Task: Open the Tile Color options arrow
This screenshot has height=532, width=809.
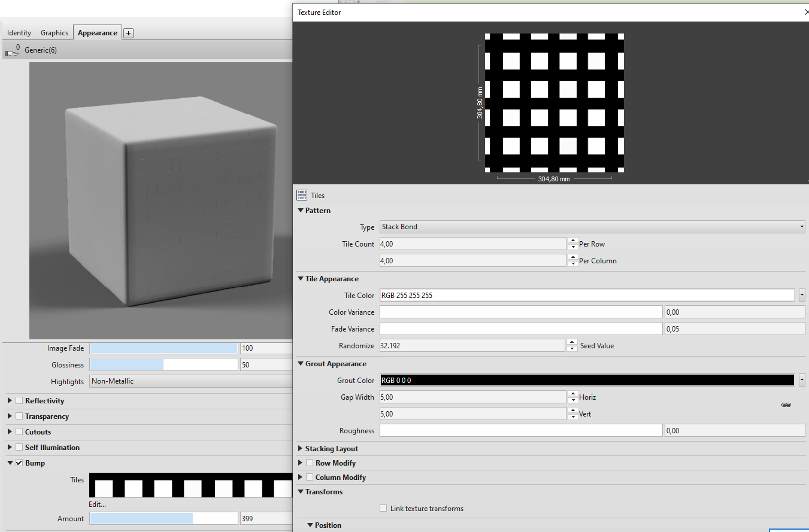Action: click(x=802, y=295)
